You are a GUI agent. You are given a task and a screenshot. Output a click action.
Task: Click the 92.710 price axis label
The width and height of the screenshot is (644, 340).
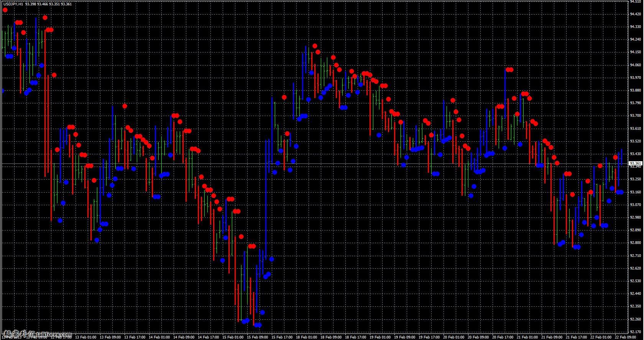click(x=636, y=256)
